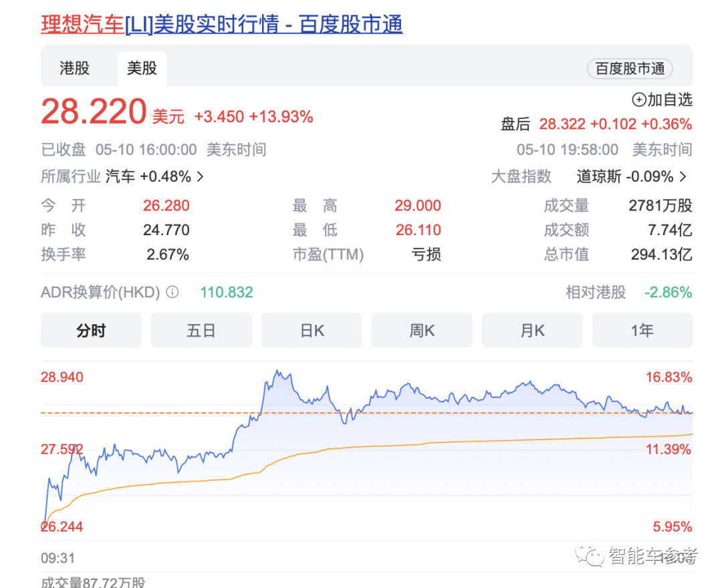Click the 最高 value 29.000

point(418,206)
